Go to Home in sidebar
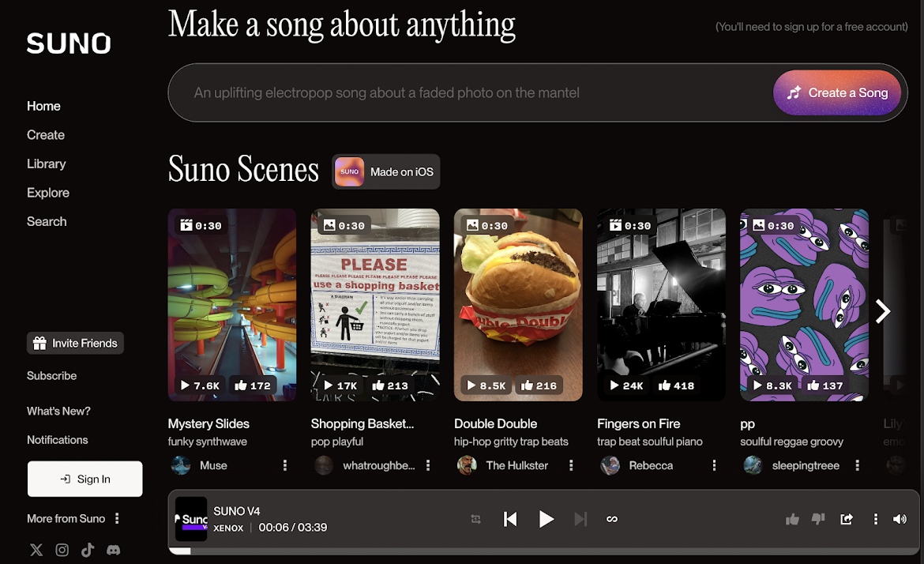The height and width of the screenshot is (564, 924). pos(43,106)
